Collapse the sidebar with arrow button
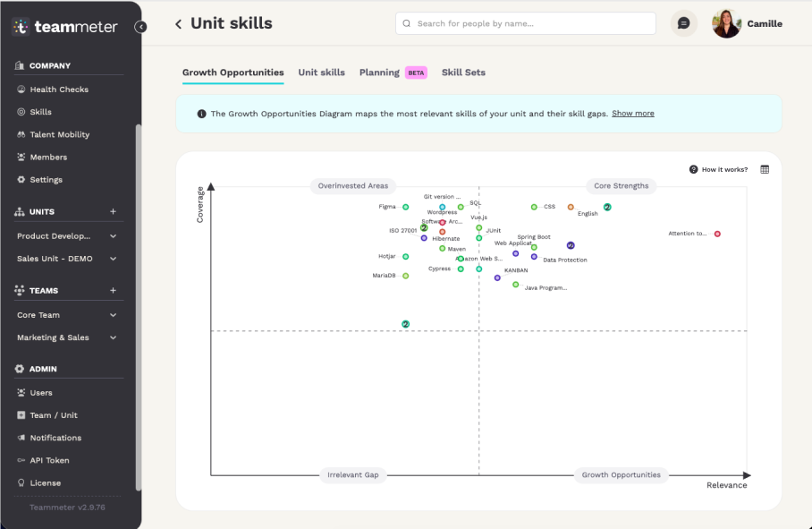The width and height of the screenshot is (812, 529). coord(140,27)
